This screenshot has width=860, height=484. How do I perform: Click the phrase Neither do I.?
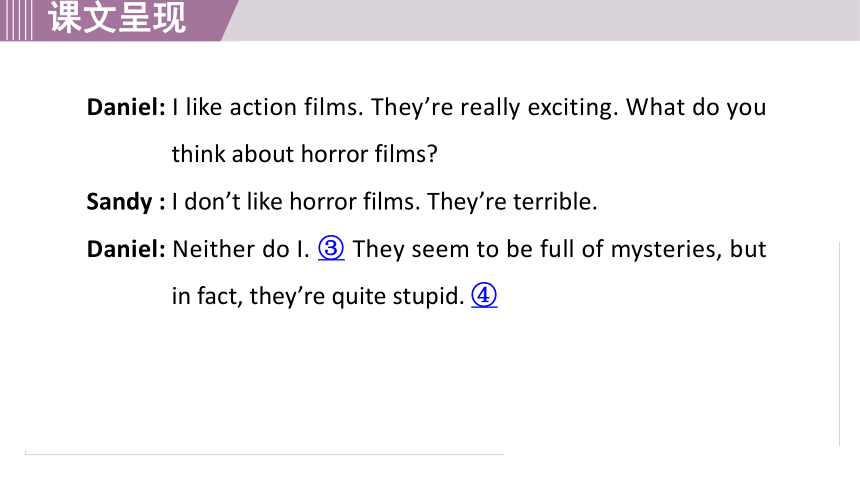(241, 249)
